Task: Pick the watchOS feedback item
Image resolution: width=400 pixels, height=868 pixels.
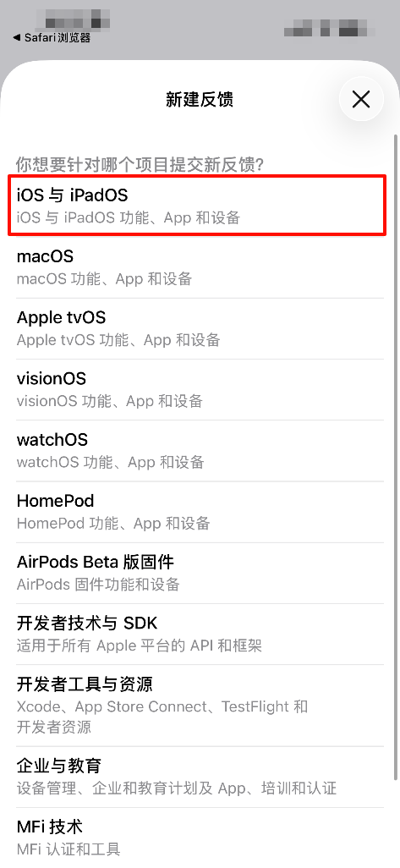Action: coord(200,451)
